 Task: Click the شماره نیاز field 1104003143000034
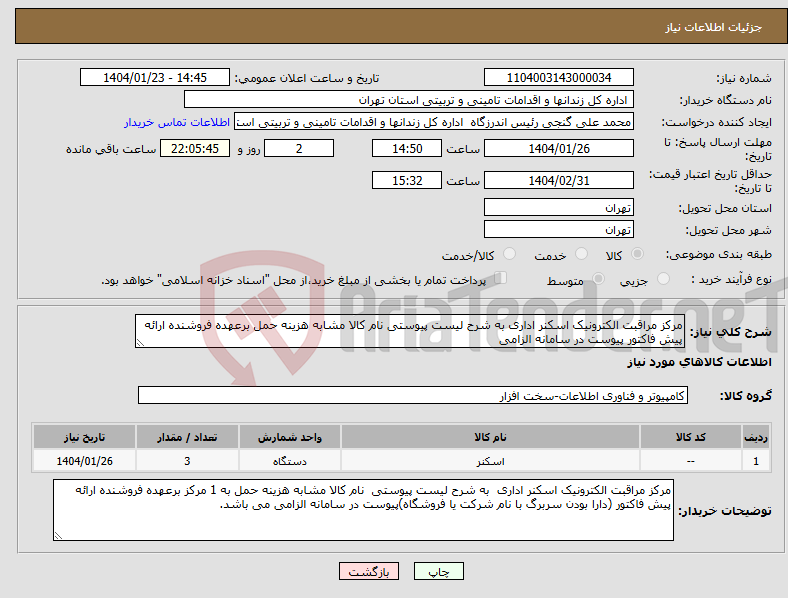pos(558,77)
